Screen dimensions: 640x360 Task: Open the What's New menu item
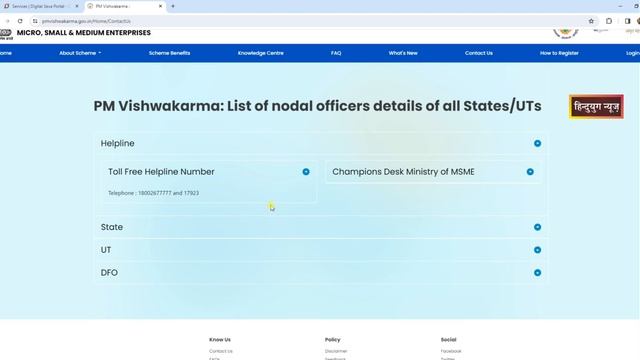point(403,53)
